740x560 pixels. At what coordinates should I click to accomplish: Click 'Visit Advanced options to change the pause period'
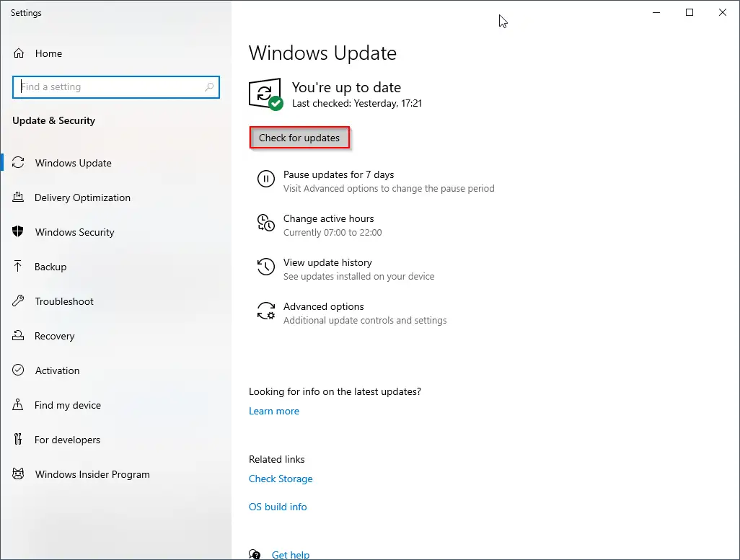click(389, 189)
